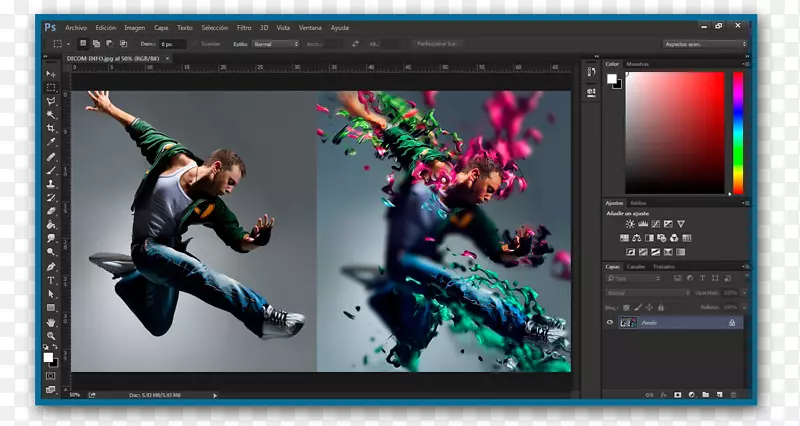Click the red color picker field
Screen dimensions: 800x426
[674, 133]
